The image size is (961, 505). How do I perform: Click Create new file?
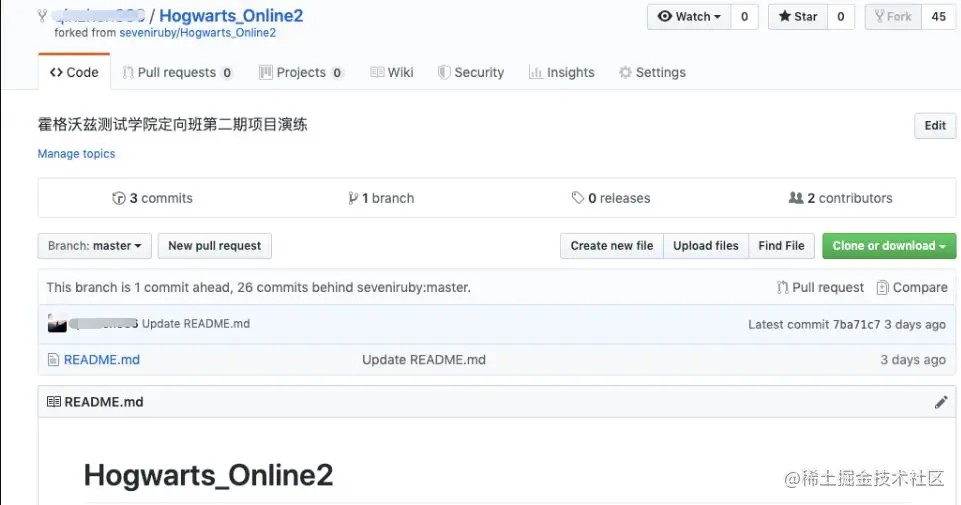[x=612, y=246]
